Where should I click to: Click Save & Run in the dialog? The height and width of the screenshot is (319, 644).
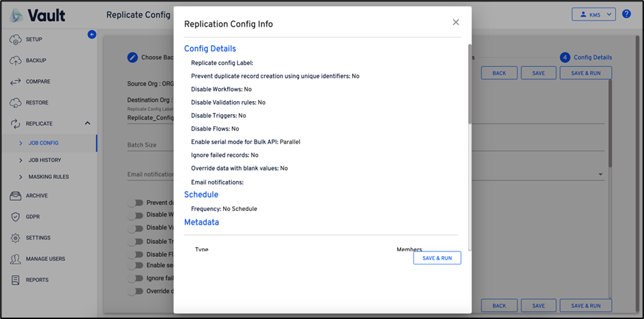point(437,258)
